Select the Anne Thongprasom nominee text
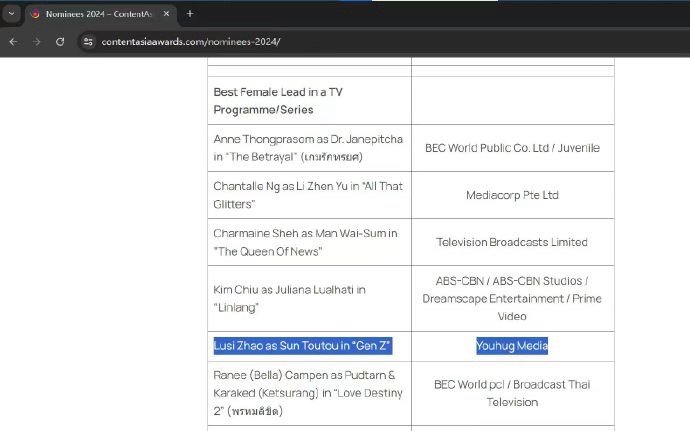Screen dimensions: 690x431 tap(308, 148)
